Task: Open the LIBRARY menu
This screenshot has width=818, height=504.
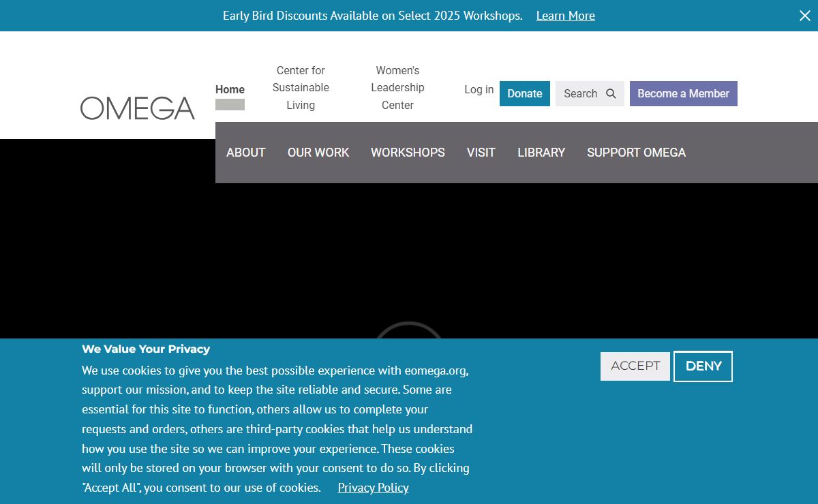Action: [x=541, y=153]
